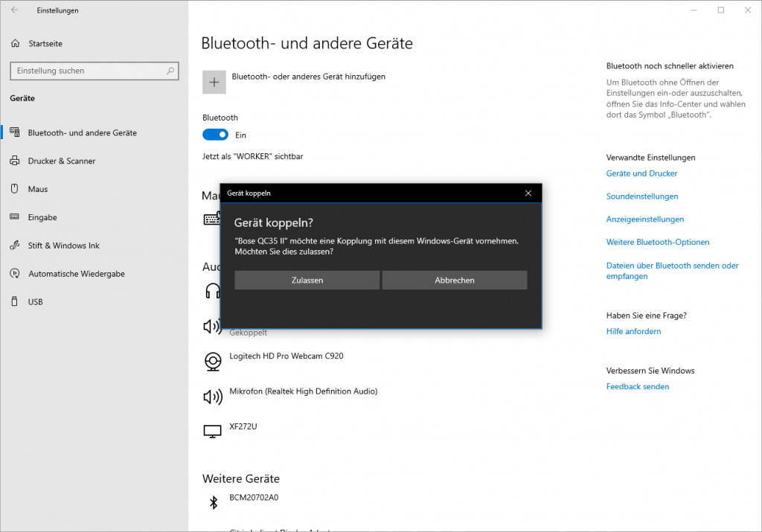
Task: Click Zulassen to allow pairing
Action: (307, 280)
